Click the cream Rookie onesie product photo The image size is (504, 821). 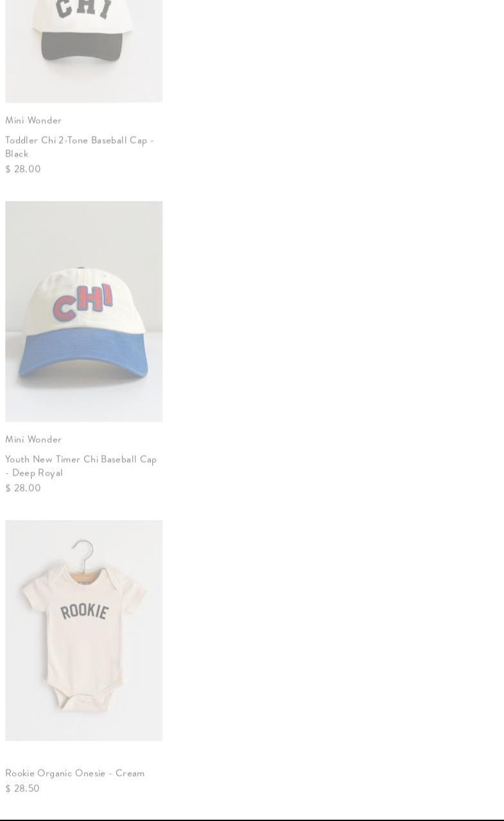83,630
